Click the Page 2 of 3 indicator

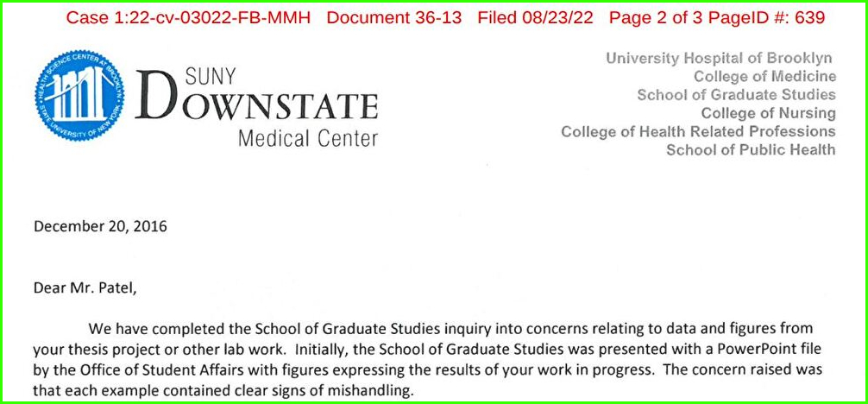point(657,18)
